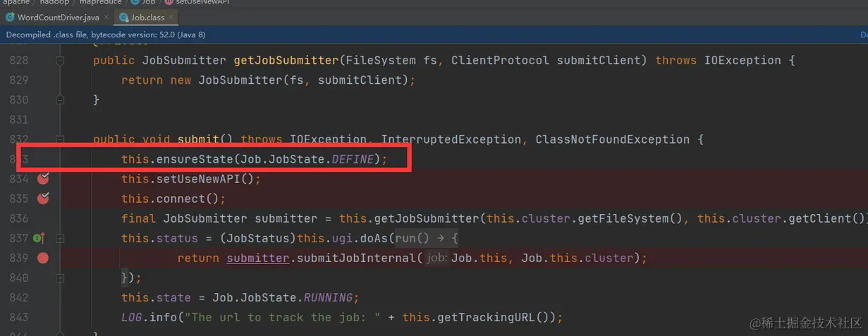Toggle the breakpoint on line 835
The width and height of the screenshot is (868, 336).
tap(43, 198)
